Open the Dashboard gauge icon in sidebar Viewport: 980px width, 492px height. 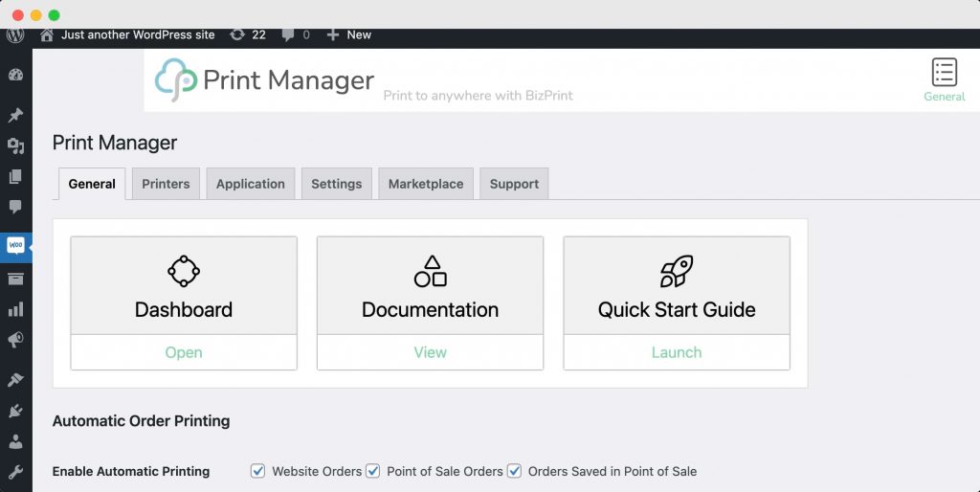click(x=15, y=75)
